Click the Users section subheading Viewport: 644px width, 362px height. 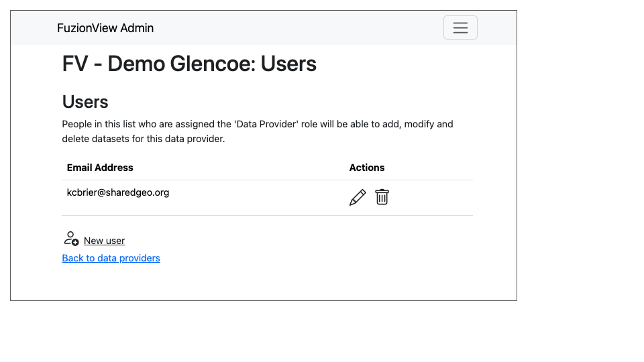pos(85,102)
